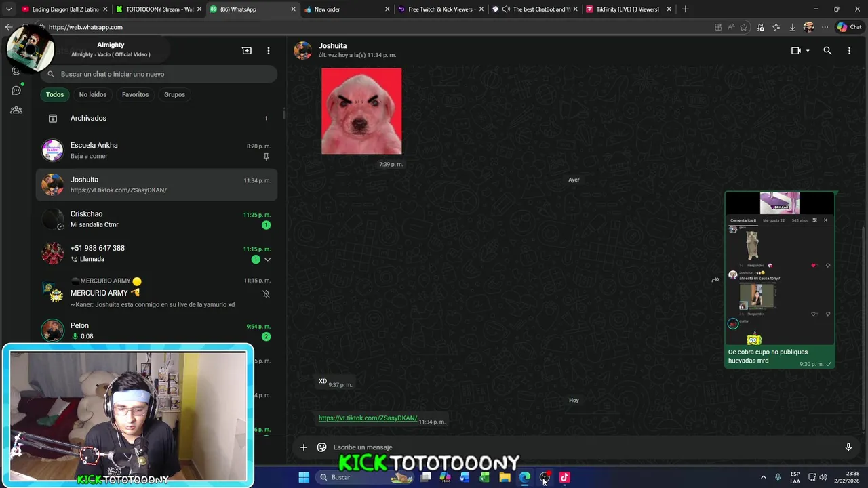Open the TikTok screenshot image message

tap(780, 269)
